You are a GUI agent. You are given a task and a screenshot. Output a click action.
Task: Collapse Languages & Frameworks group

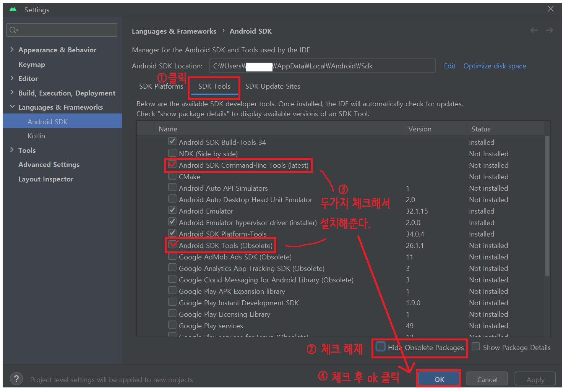pos(12,107)
